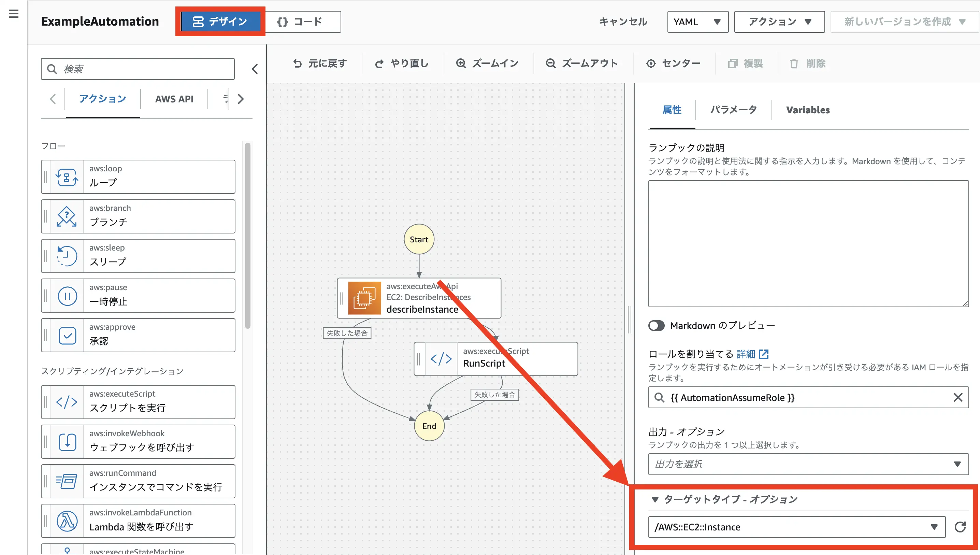
Task: Switch to the コード tab
Action: click(299, 22)
